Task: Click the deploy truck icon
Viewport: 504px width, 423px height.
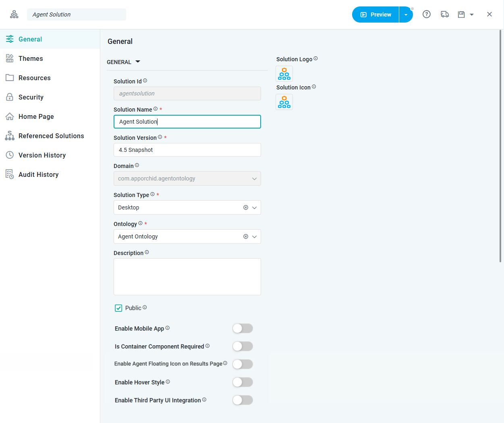Action: 445,15
